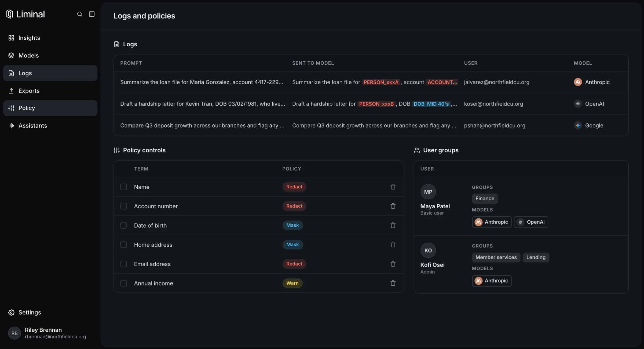Click the Warn badge for Annual income

(292, 283)
